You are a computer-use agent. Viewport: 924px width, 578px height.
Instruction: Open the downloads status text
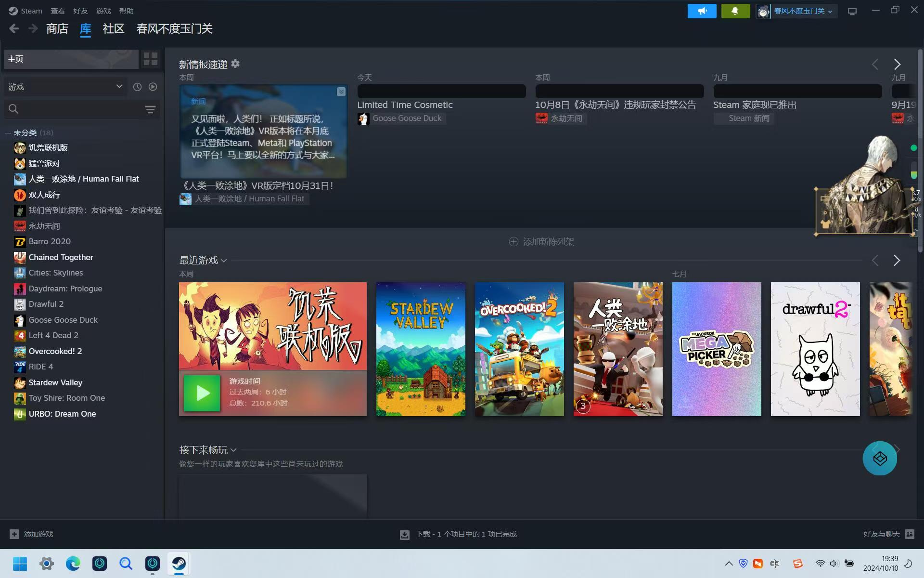click(466, 534)
